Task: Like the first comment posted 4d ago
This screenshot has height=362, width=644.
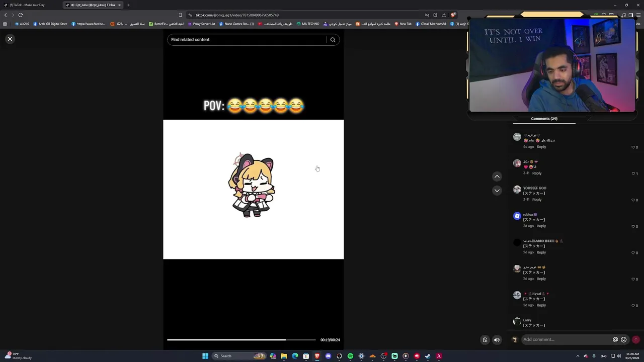Action: [633, 147]
